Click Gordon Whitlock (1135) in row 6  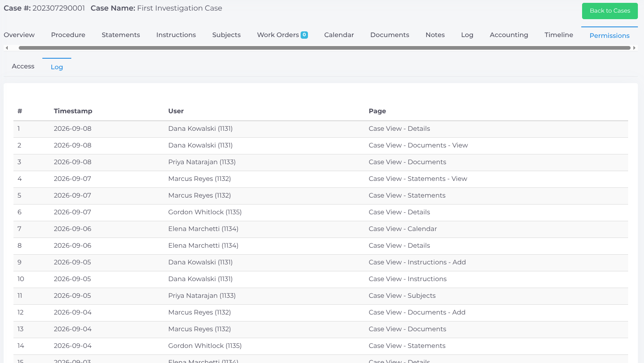click(205, 212)
